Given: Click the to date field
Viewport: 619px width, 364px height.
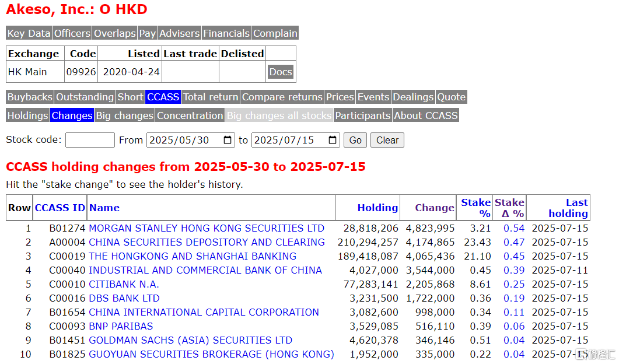Looking at the screenshot, I should pos(296,140).
